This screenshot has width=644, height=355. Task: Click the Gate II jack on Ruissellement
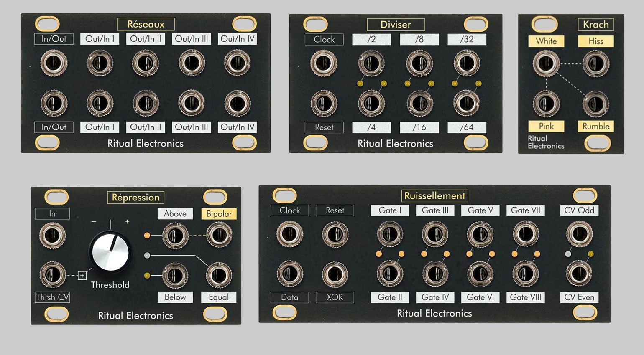click(x=390, y=274)
